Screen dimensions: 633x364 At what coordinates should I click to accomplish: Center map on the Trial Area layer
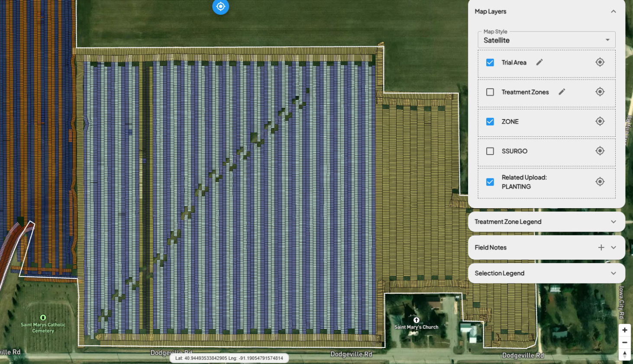600,62
